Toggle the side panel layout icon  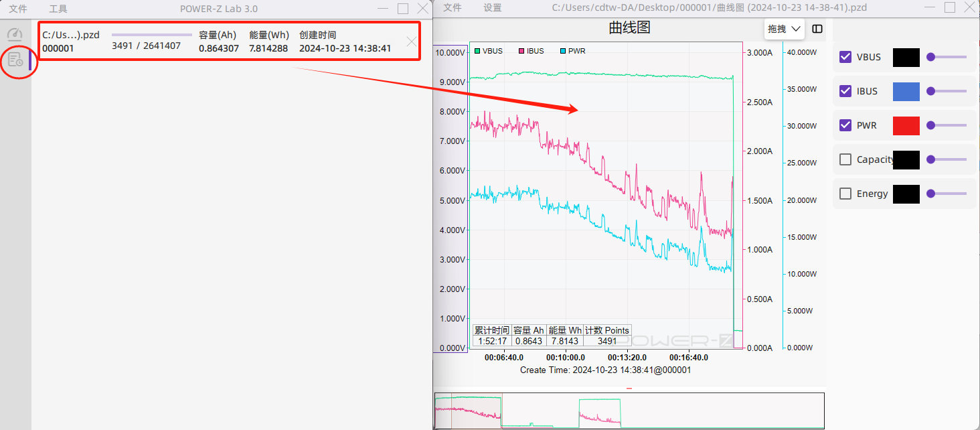[x=817, y=29]
